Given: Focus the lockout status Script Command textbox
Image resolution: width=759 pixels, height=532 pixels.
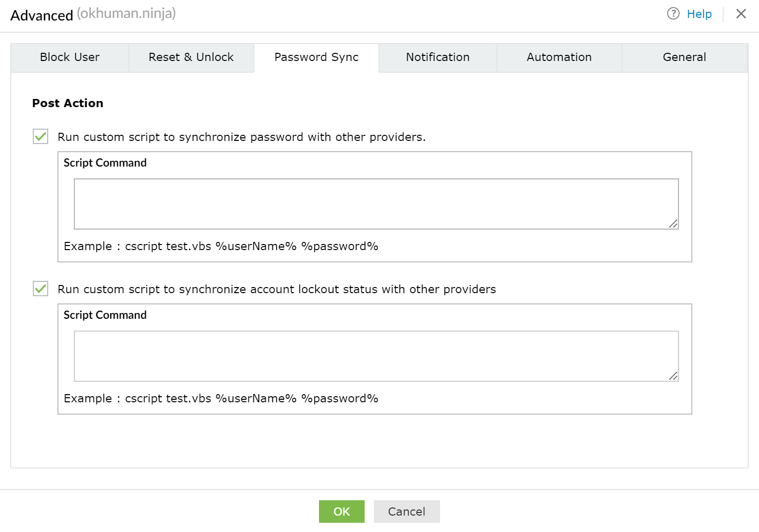Looking at the screenshot, I should coord(376,356).
